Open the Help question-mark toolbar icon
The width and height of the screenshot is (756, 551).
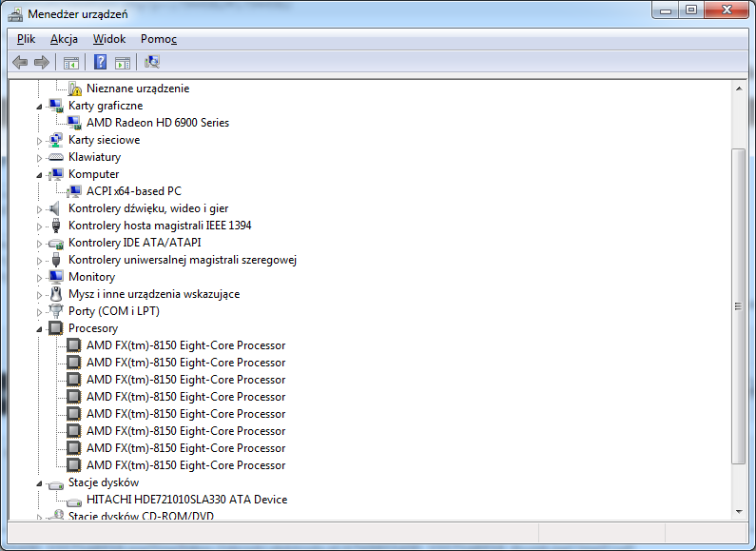click(100, 62)
